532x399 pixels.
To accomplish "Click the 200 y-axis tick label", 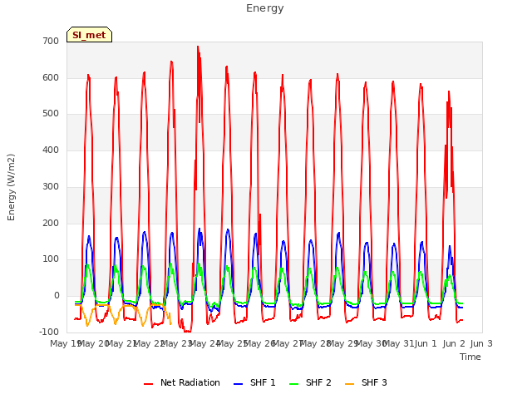I will tap(51, 224).
